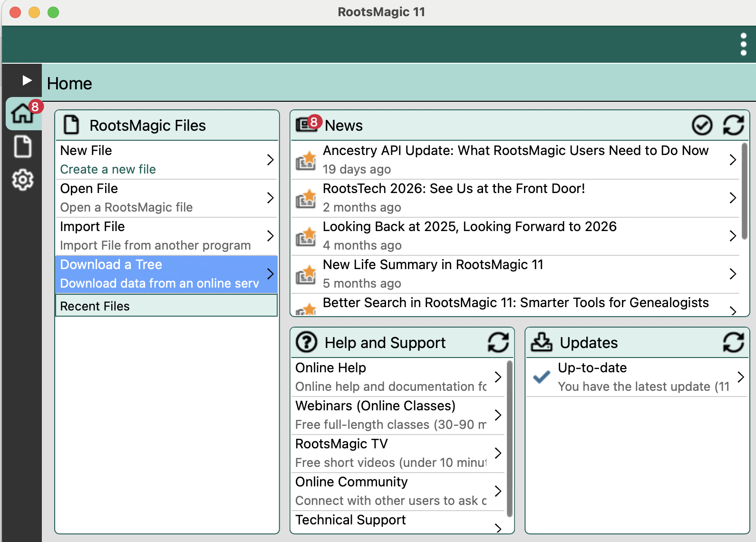Screen dimensions: 756x542
Task: Open RootsTech 2026 Front Door article
Action: 515,198
